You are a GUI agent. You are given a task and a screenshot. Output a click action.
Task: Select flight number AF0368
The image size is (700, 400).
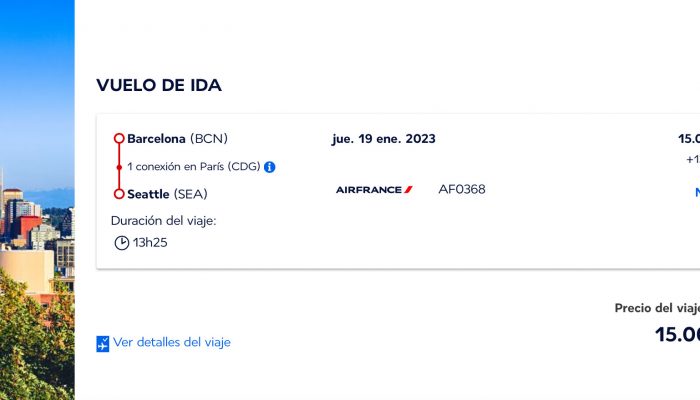click(462, 189)
